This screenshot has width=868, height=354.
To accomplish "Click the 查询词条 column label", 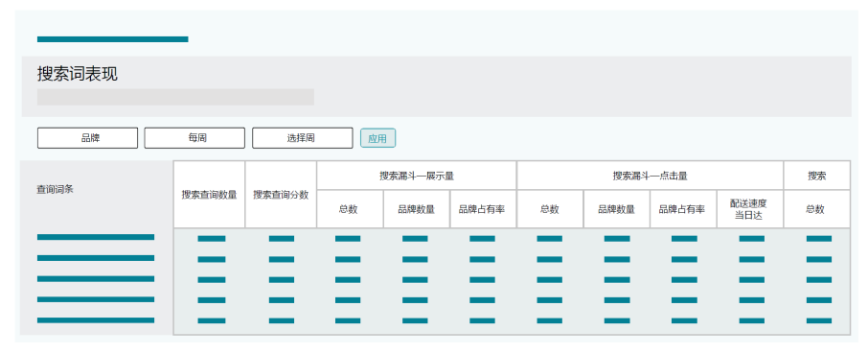I will point(55,189).
